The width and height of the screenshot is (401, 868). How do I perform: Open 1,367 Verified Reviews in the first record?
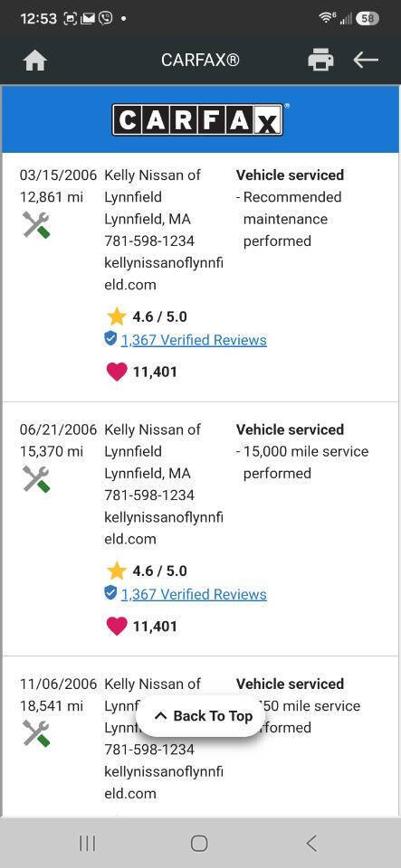point(194,340)
